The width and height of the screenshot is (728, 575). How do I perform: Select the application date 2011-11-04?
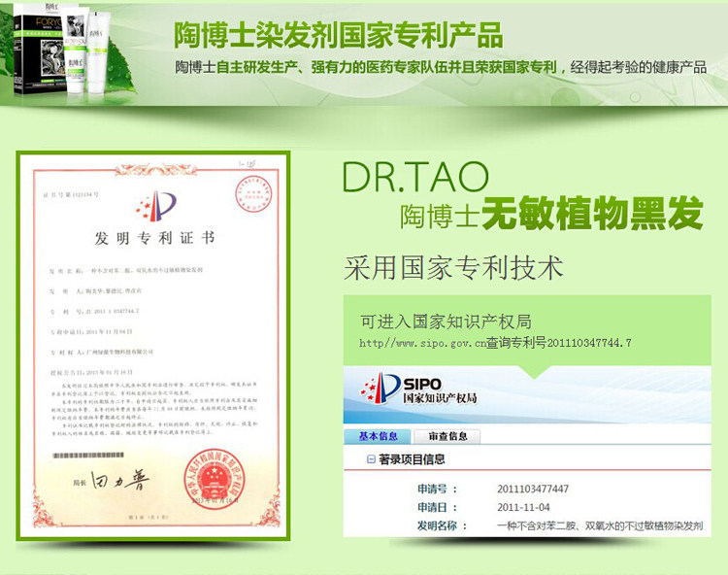pos(523,507)
